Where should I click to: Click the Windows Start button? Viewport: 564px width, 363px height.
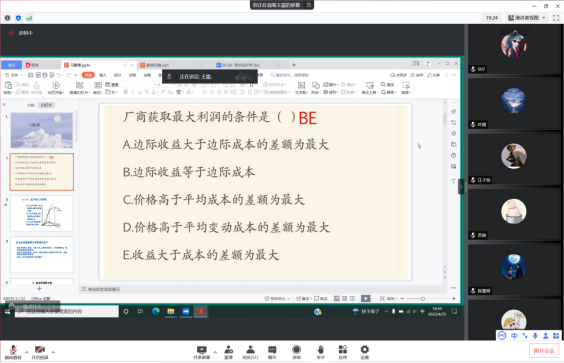click(x=7, y=312)
